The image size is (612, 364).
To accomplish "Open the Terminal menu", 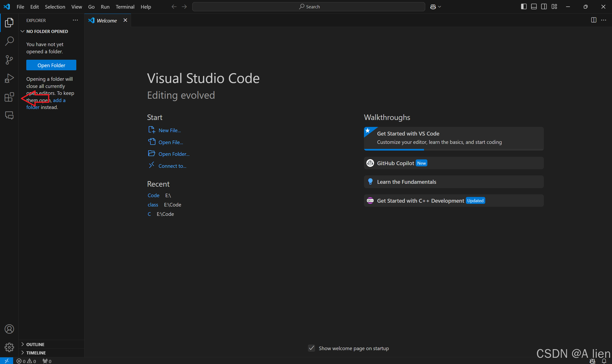I will (125, 7).
